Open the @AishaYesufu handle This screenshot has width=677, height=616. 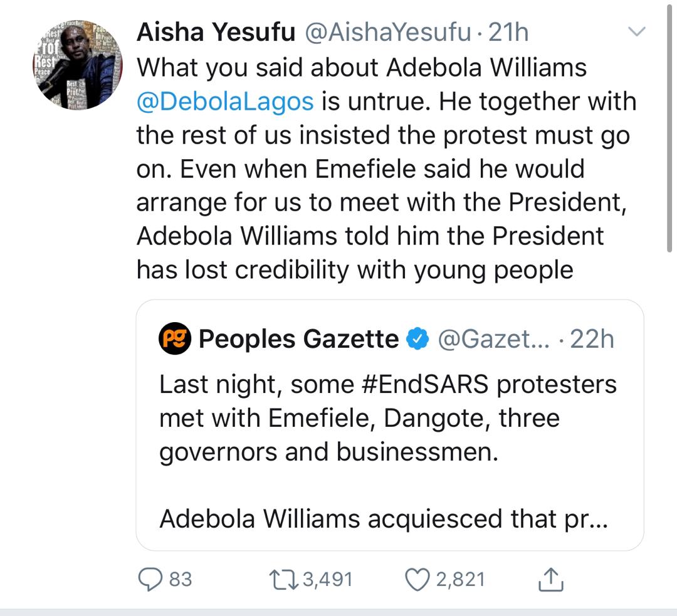pyautogui.click(x=387, y=33)
